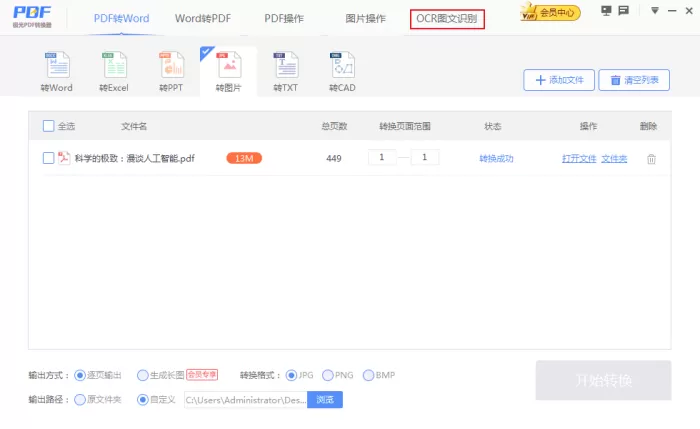Image resolution: width=700 pixels, height=429 pixels.
Task: Click the end page range field
Action: pos(425,157)
